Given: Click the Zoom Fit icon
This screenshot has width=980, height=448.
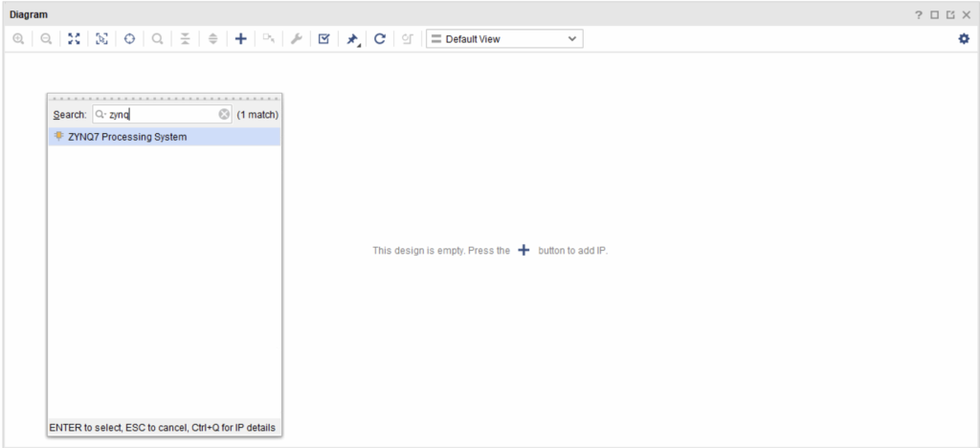Looking at the screenshot, I should pos(74,39).
